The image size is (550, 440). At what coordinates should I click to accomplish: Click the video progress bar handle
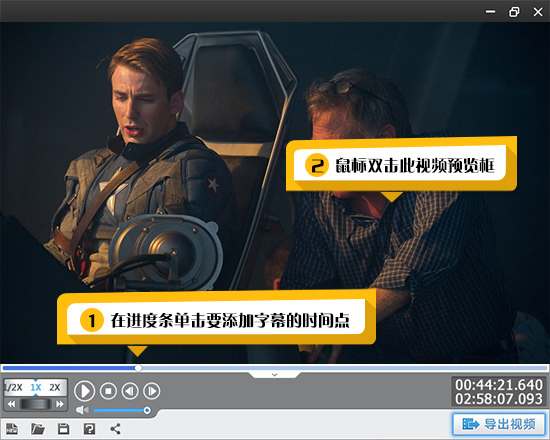click(x=139, y=368)
